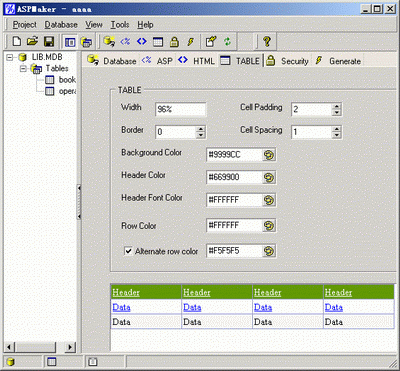Collapse the Tables tree node

coord(23,69)
